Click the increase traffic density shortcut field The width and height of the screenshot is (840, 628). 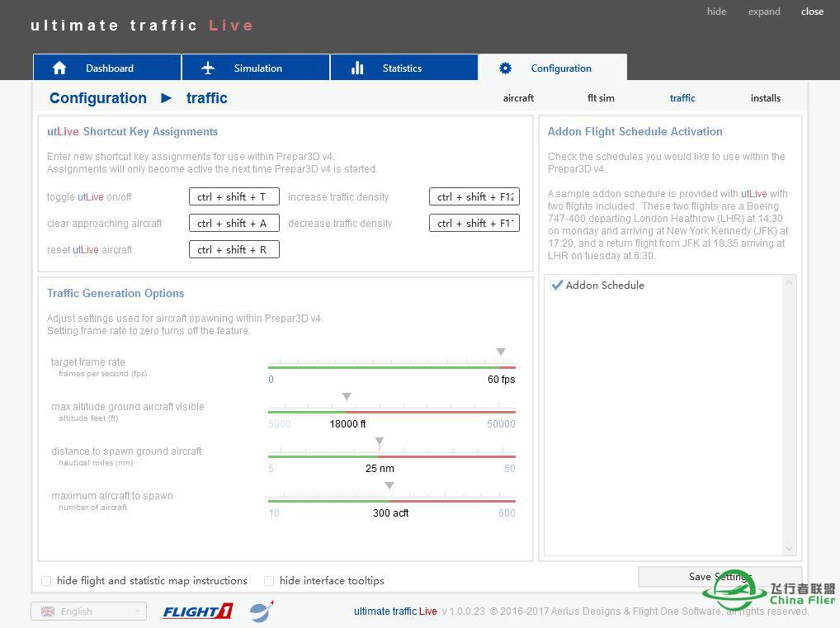pyautogui.click(x=474, y=196)
